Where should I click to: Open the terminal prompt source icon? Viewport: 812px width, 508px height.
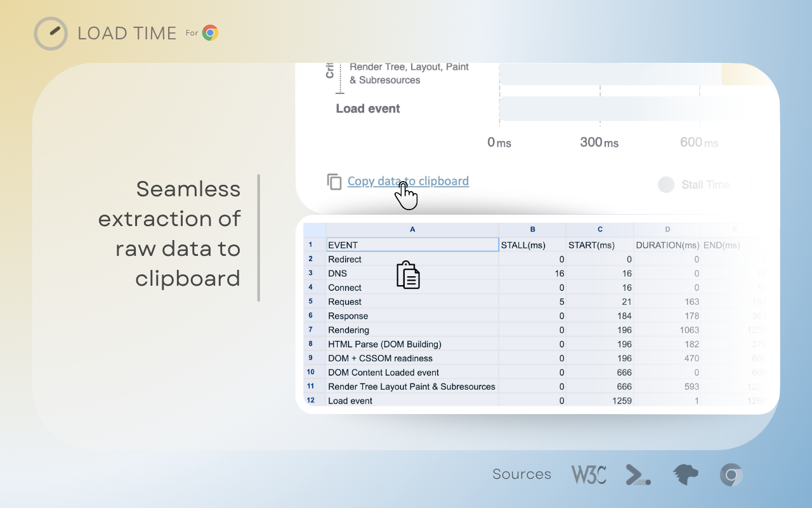(638, 475)
